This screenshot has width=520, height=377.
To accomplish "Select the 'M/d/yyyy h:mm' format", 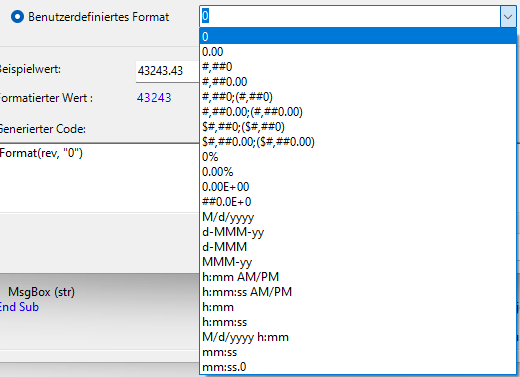I will pos(358,337).
